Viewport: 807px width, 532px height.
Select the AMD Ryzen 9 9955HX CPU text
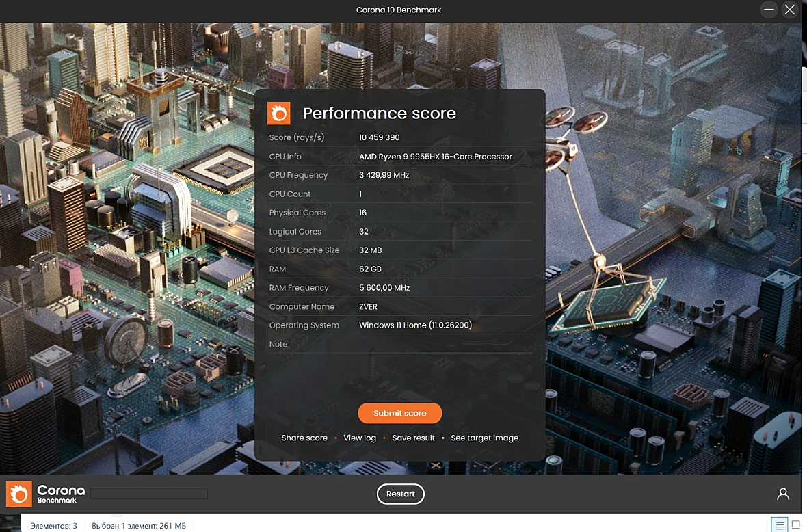(x=436, y=157)
